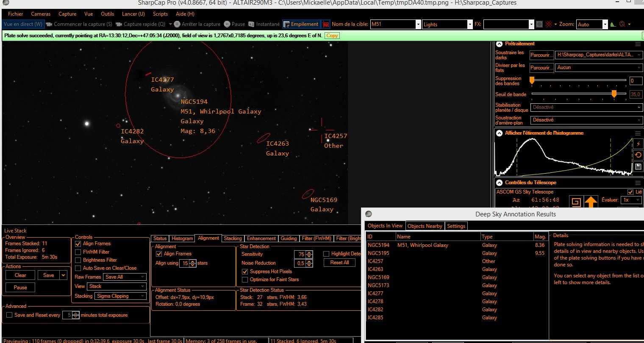Viewport: 644px width, 343px height.
Task: Click the Reset All button
Action: 339,263
